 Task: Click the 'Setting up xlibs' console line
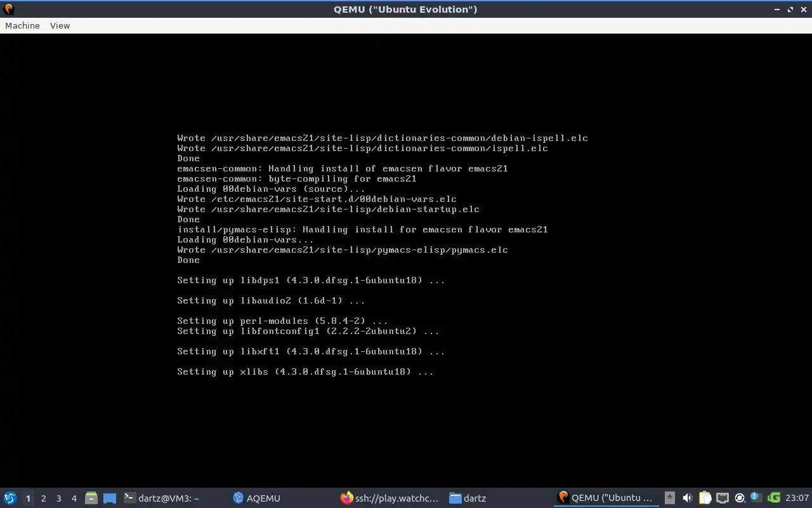pos(305,371)
